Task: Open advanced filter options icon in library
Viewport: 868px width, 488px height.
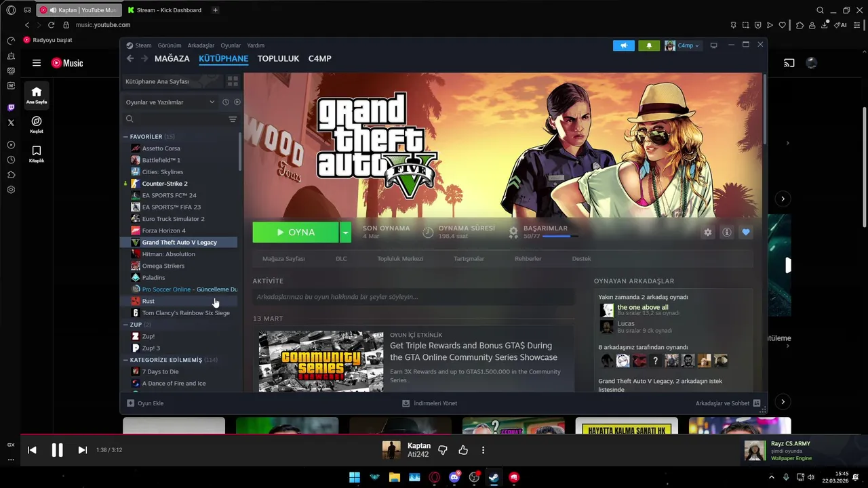Action: click(233, 119)
